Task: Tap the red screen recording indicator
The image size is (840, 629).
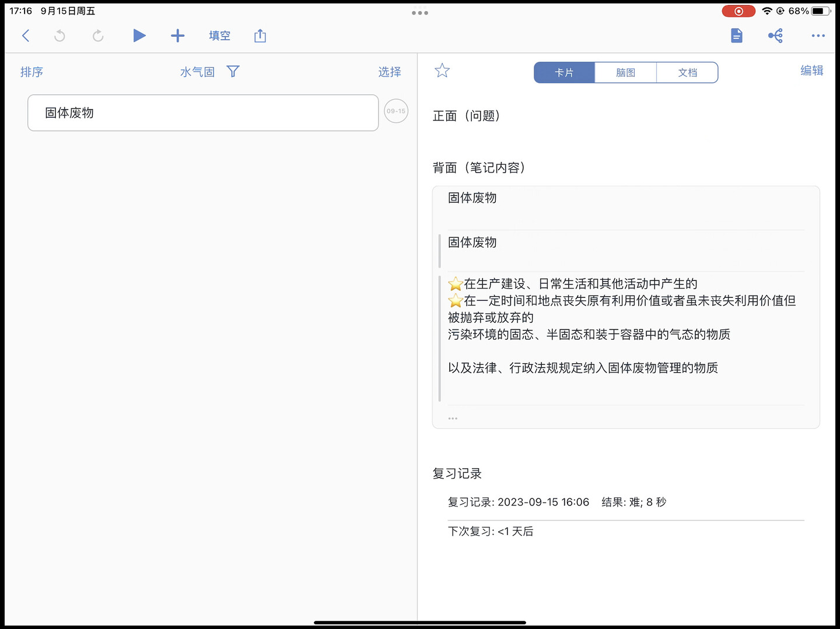Action: pyautogui.click(x=738, y=11)
